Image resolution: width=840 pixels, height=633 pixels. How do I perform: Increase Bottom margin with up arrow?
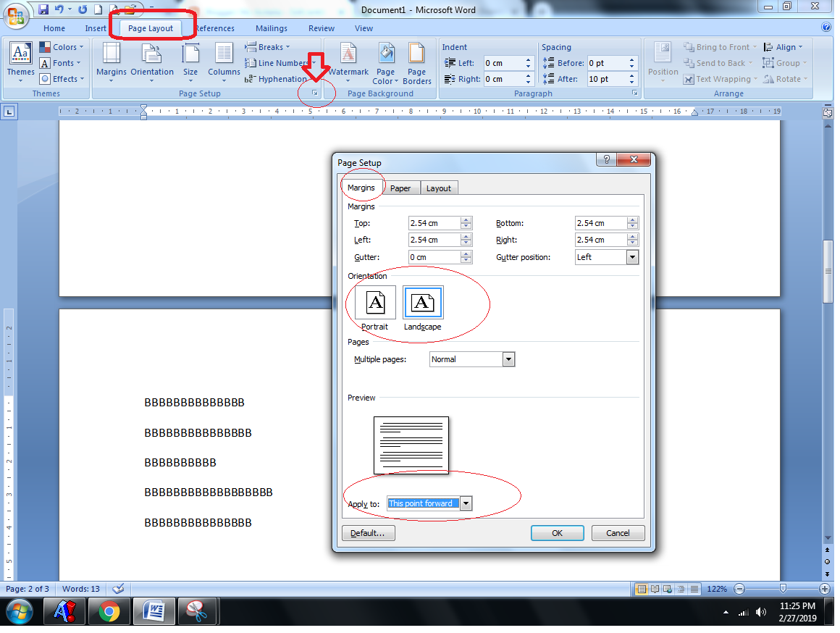pos(633,219)
